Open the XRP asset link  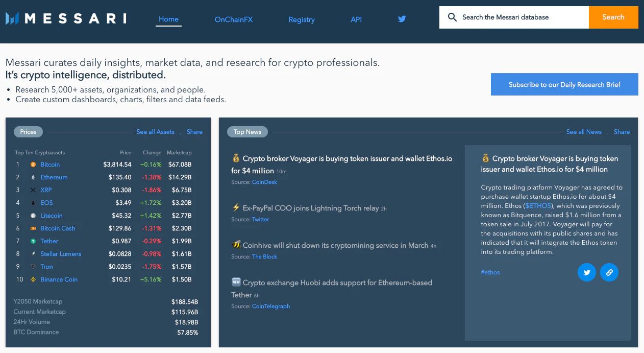click(46, 190)
